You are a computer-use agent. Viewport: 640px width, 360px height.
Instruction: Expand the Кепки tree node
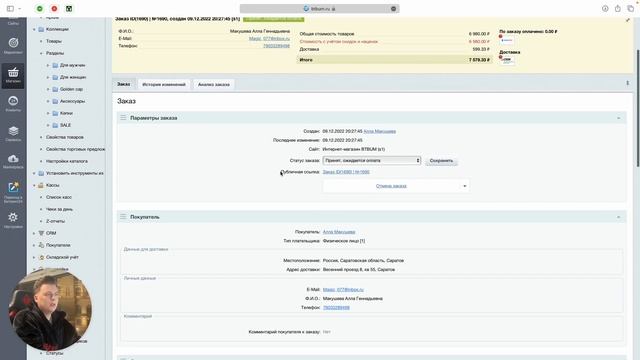pyautogui.click(x=48, y=113)
